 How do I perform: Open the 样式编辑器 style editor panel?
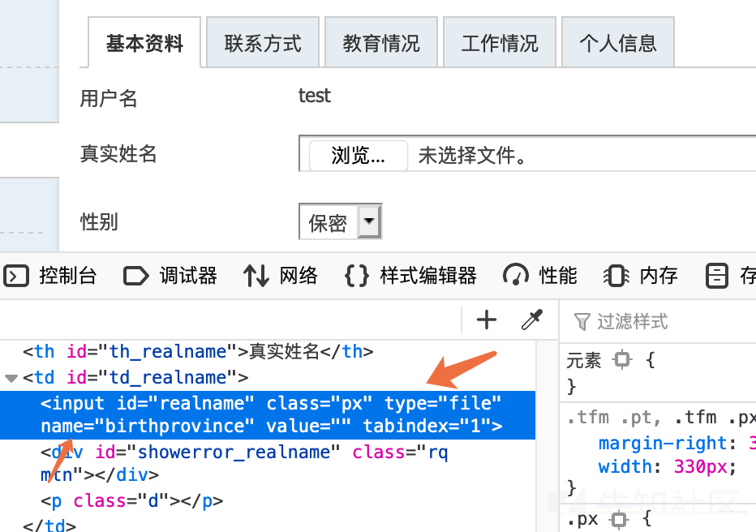tap(411, 276)
